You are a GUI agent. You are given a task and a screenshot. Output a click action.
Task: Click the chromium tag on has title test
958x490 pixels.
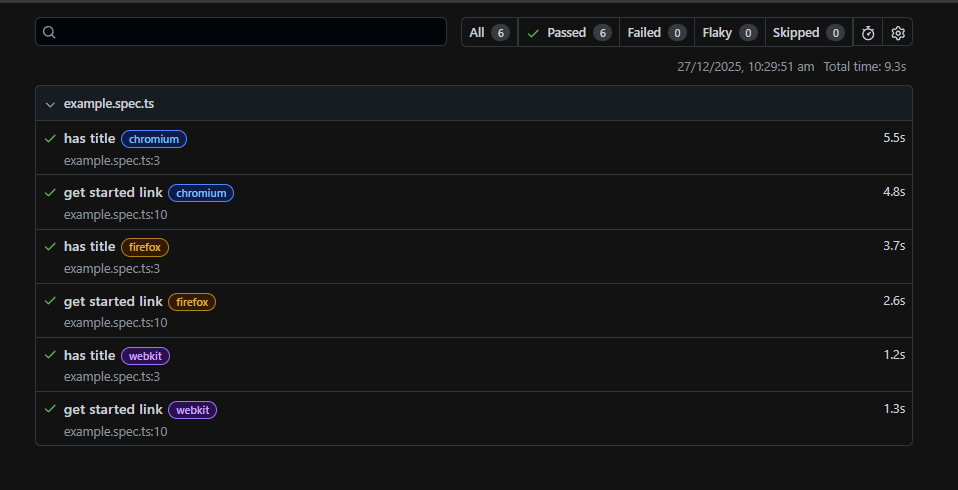tap(154, 139)
